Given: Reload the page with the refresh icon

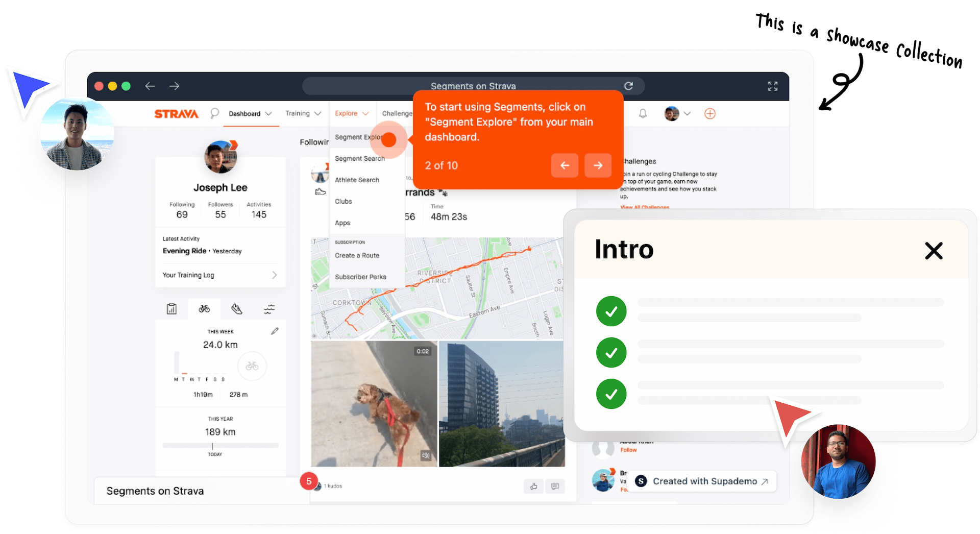Looking at the screenshot, I should click(x=628, y=86).
